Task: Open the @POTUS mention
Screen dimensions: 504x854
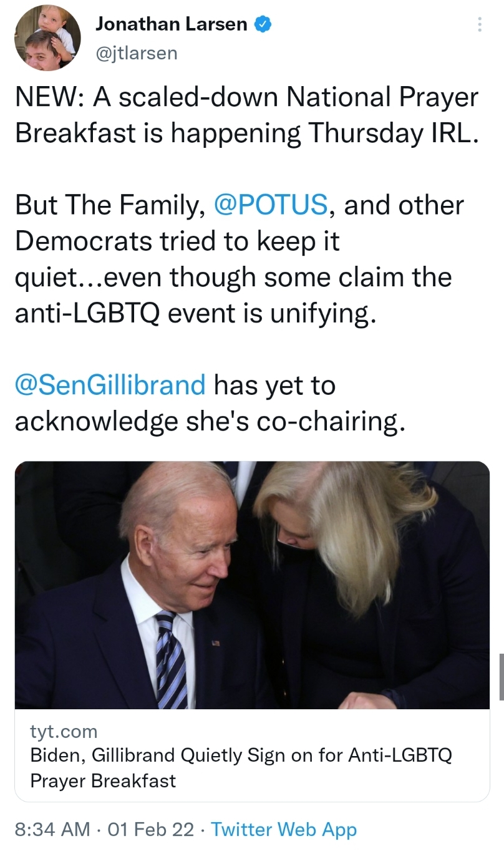Action: (x=271, y=205)
